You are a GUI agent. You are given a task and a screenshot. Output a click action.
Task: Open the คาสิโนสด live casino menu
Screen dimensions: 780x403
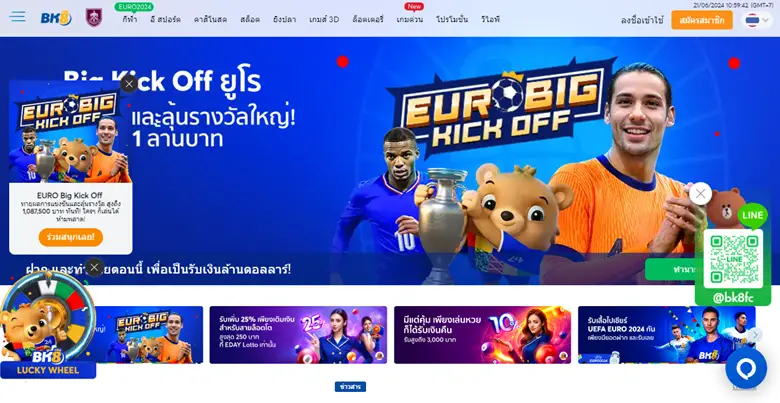pyautogui.click(x=210, y=19)
